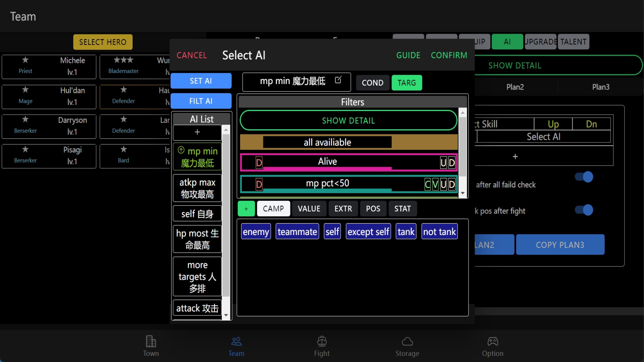Switch to the Plan3 tab
Viewport: 644px width, 362px height.
click(600, 87)
